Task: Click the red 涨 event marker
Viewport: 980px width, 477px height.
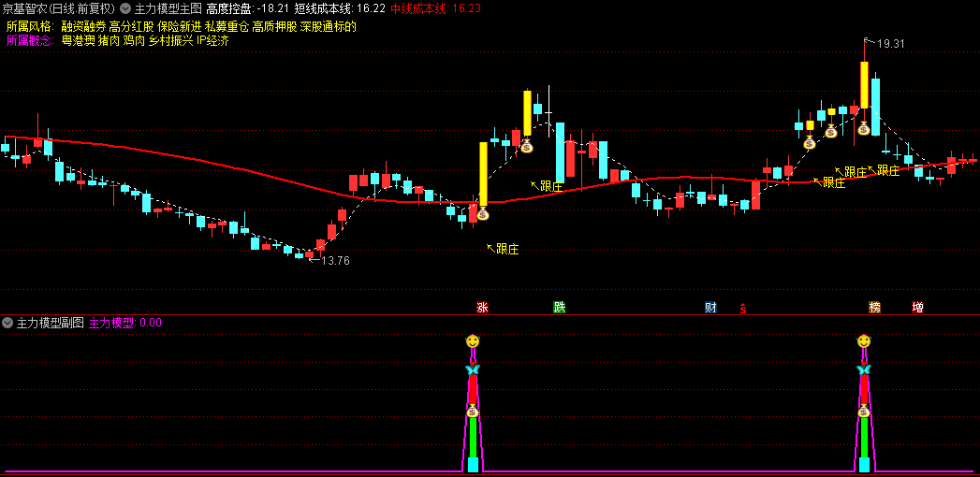Action: (482, 307)
